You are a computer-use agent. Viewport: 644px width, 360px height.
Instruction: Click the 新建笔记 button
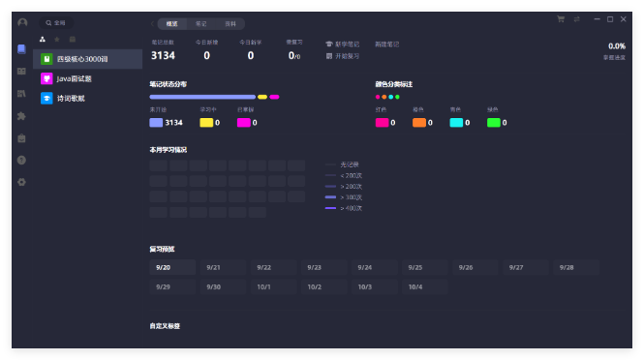click(387, 44)
